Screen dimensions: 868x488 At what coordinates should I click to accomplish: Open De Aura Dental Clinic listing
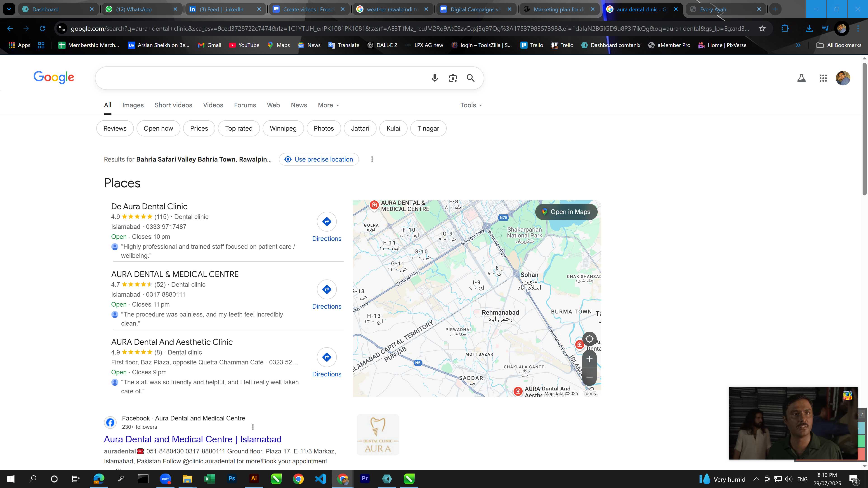click(149, 206)
